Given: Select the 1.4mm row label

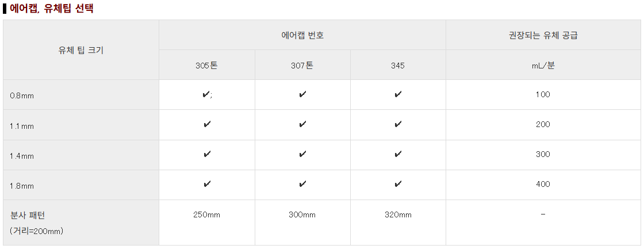Looking at the screenshot, I should point(22,156).
